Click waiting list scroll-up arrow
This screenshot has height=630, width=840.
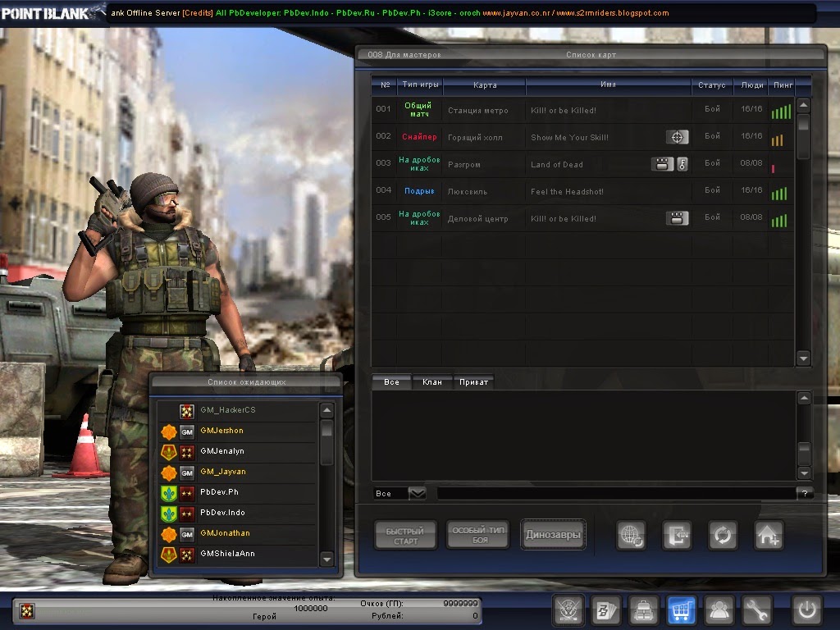[326, 411]
